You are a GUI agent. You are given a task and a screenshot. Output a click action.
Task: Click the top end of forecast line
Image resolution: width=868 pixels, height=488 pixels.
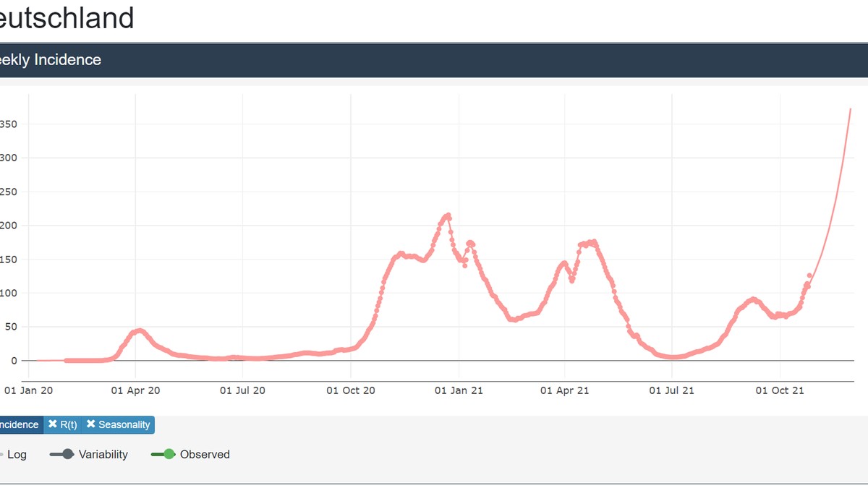(851, 109)
